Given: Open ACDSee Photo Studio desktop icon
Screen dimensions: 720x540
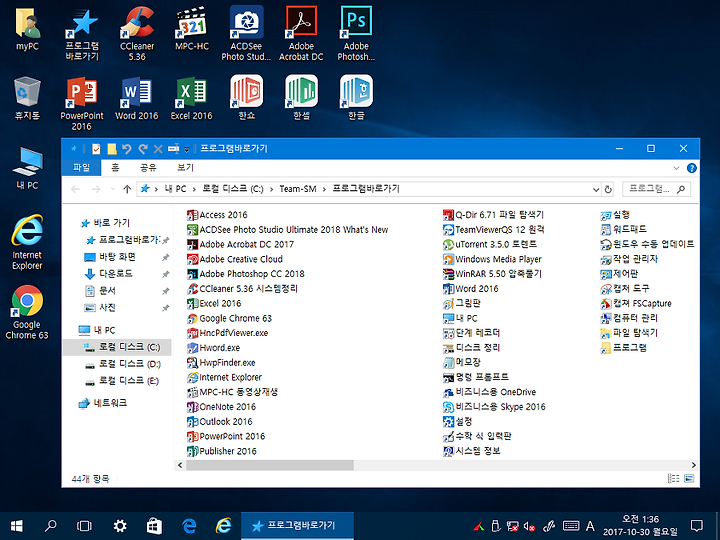Looking at the screenshot, I should [x=247, y=34].
